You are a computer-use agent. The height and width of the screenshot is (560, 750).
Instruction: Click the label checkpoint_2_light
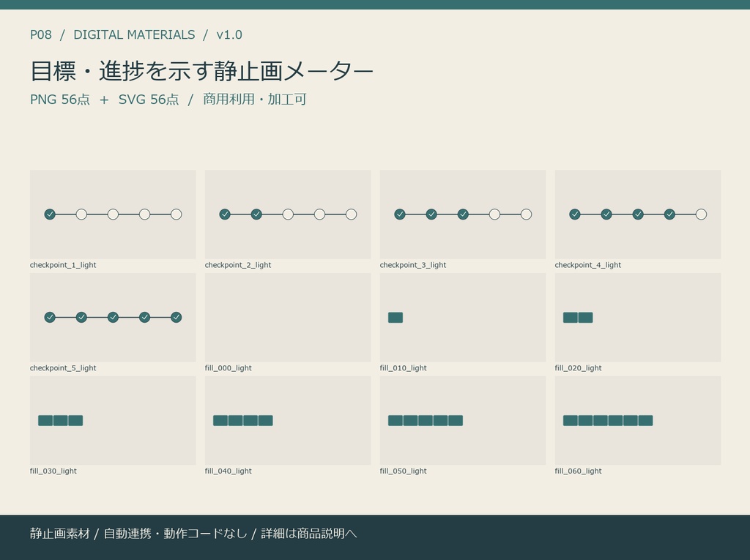238,265
